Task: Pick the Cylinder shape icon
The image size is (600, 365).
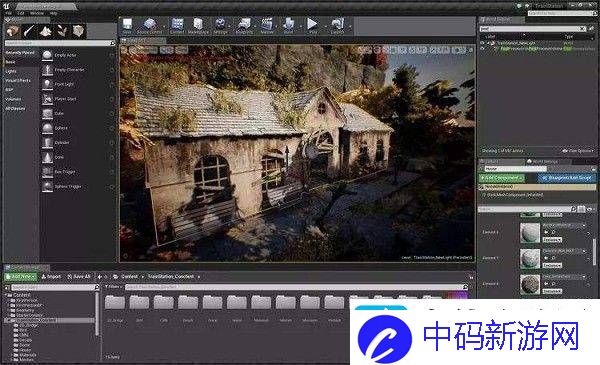Action: tap(47, 142)
